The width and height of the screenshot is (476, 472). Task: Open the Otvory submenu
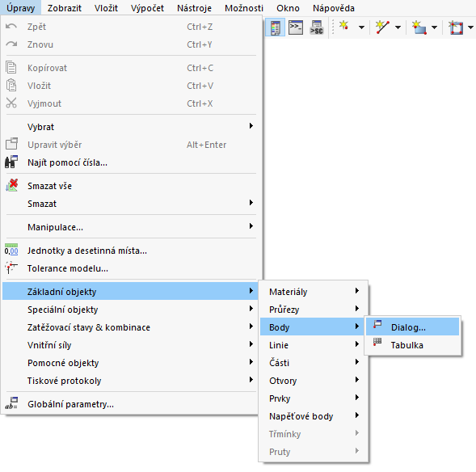(x=314, y=381)
